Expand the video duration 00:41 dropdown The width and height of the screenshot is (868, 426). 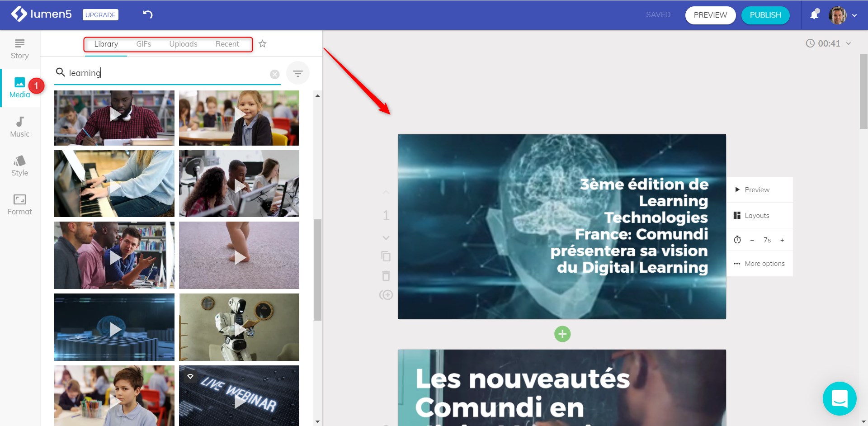pos(849,43)
